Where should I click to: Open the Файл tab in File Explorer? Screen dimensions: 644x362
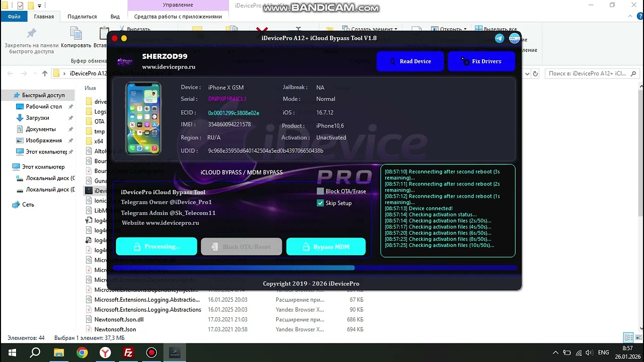(x=14, y=17)
